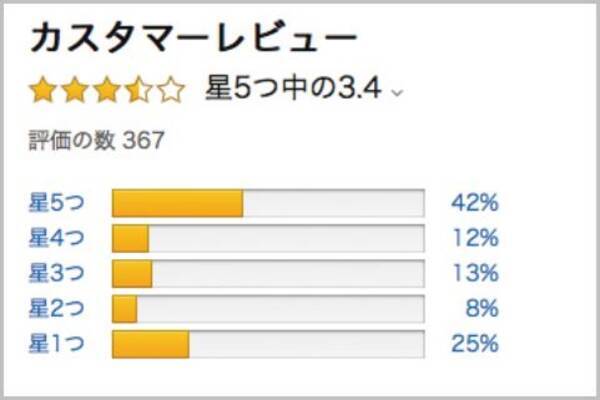
Task: Open the 13% percentage link
Action: point(474,273)
